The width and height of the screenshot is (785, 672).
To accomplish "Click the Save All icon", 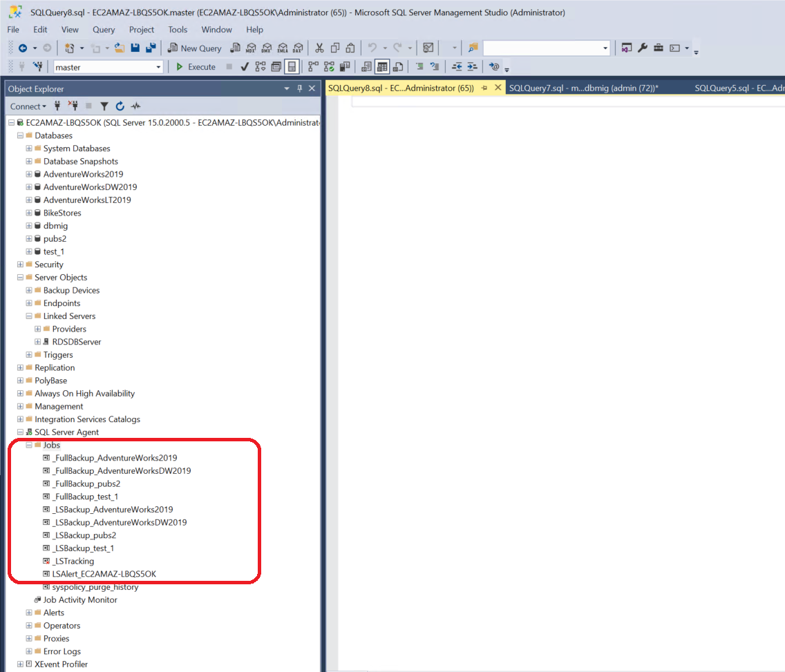I will pos(151,48).
